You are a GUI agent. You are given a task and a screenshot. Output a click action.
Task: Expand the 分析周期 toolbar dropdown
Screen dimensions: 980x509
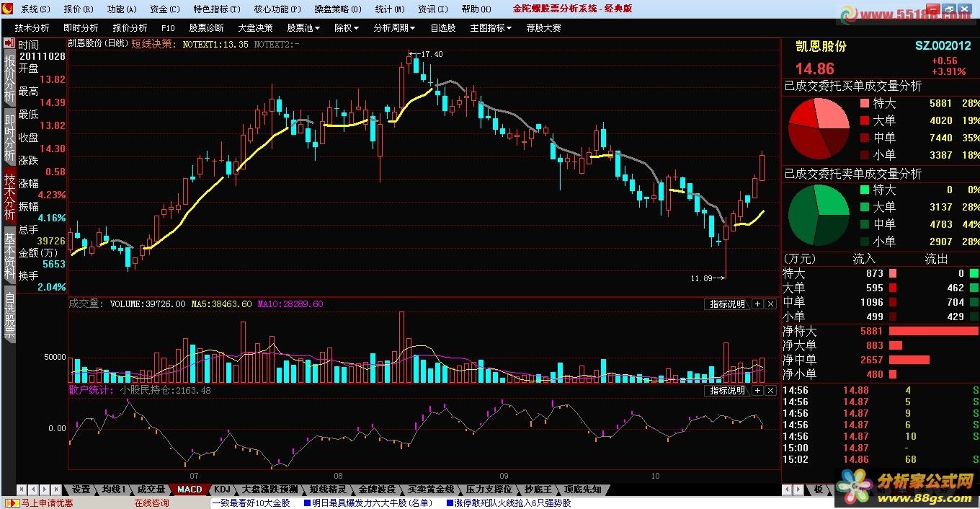(x=394, y=27)
